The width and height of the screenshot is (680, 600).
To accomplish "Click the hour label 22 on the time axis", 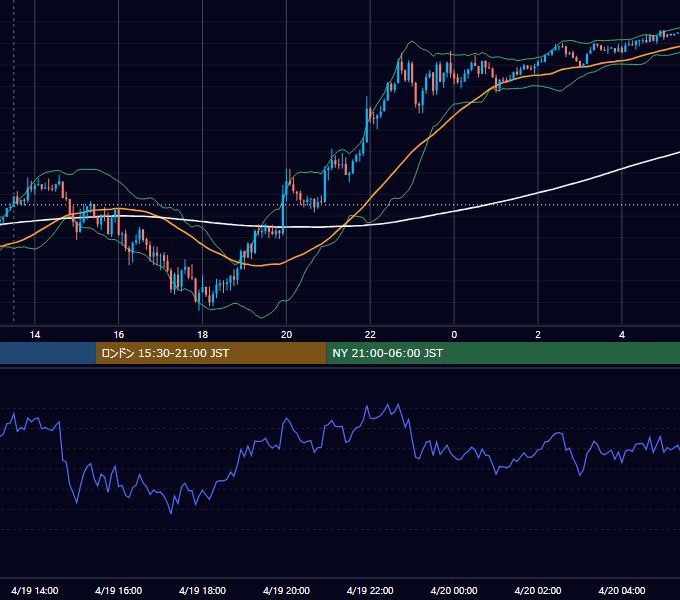I will (370, 335).
